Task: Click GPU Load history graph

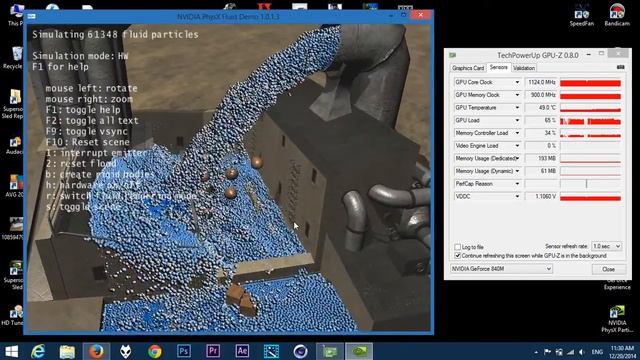Action: [x=590, y=120]
